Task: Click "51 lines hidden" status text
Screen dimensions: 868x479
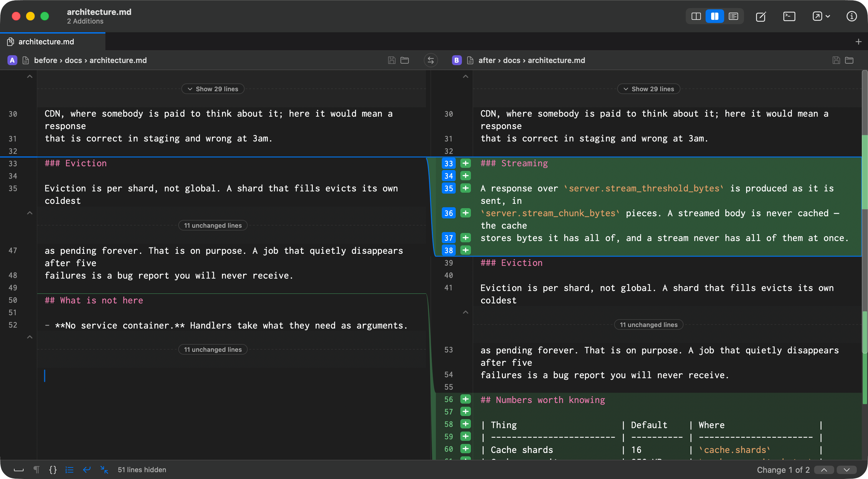Action: click(142, 470)
